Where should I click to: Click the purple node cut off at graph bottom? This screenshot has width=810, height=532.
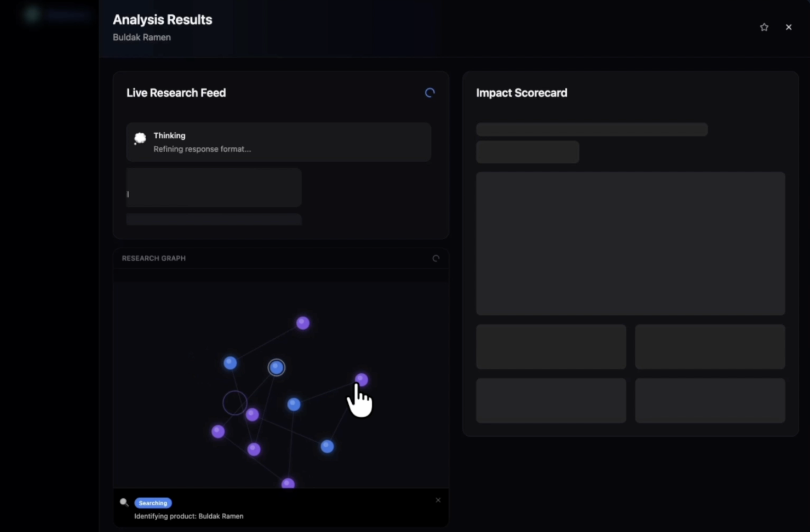tap(288, 483)
